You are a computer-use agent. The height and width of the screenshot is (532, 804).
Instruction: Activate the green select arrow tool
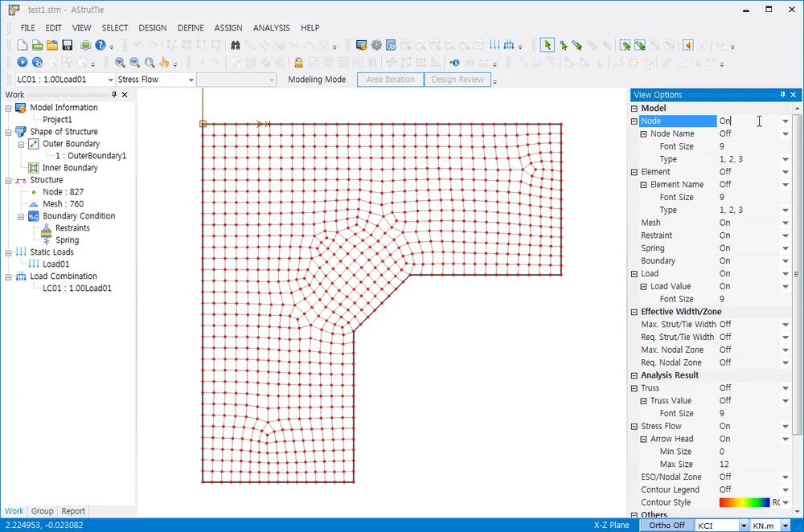[x=547, y=46]
